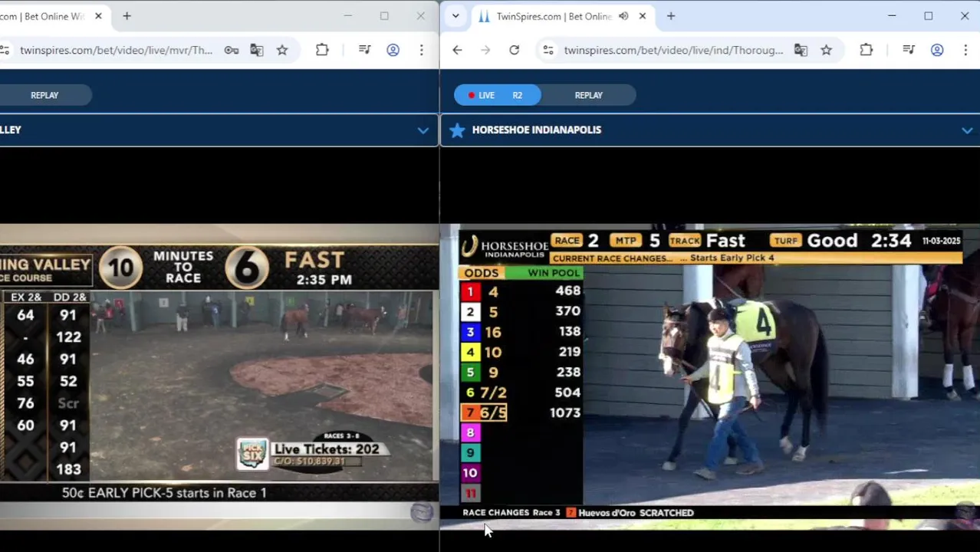Close the left window's TwinSpires tab
Image resolution: width=980 pixels, height=552 pixels.
pos(98,16)
